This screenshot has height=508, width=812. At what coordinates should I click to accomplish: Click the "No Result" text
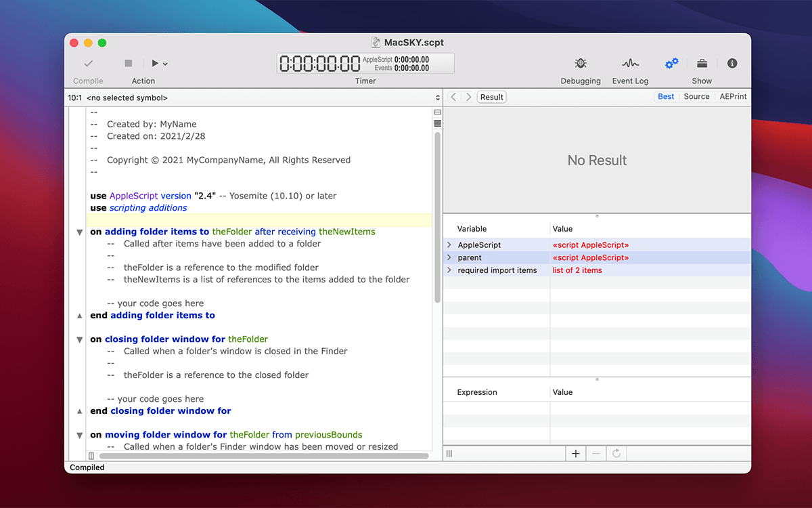pyautogui.click(x=597, y=161)
